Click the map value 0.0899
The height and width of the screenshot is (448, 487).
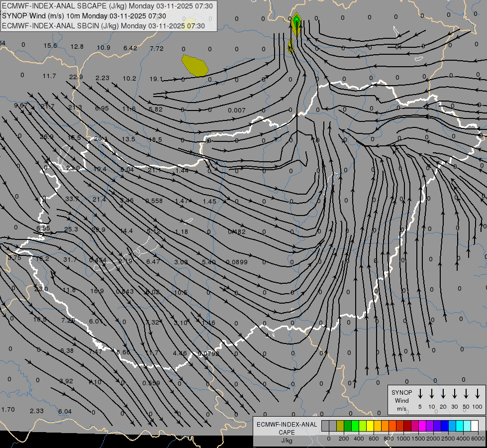pyautogui.click(x=237, y=262)
